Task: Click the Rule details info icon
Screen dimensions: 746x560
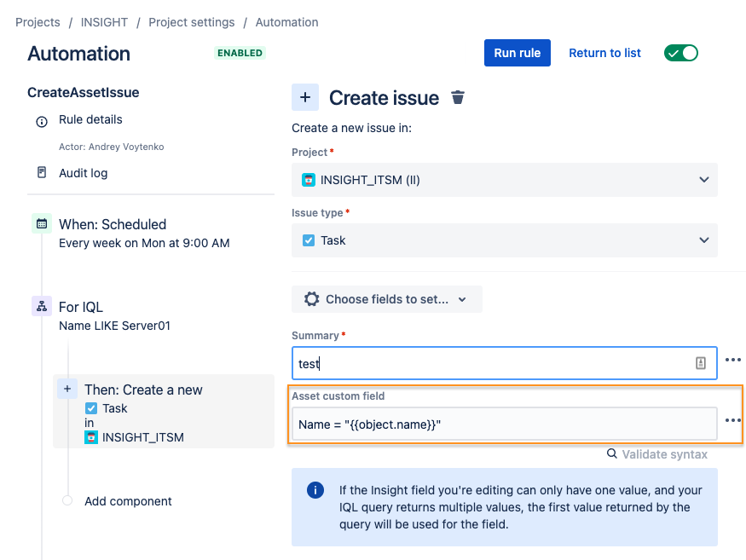Action: coord(42,122)
